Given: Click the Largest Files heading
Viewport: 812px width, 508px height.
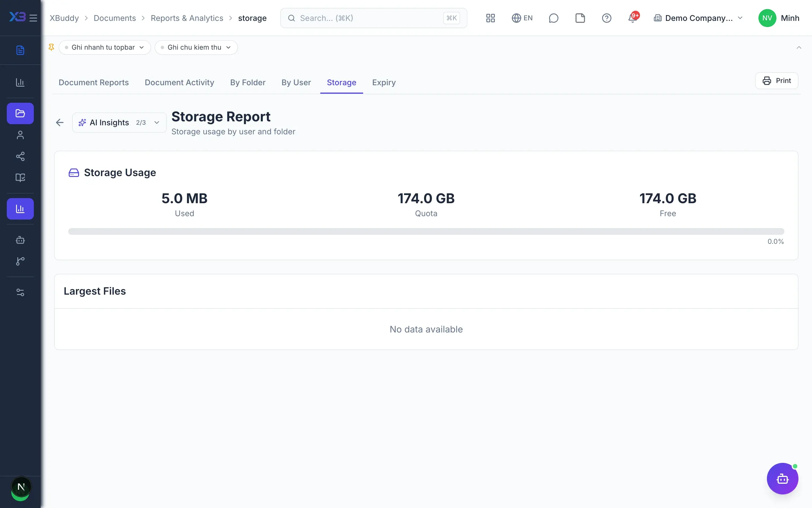Looking at the screenshot, I should tap(95, 291).
